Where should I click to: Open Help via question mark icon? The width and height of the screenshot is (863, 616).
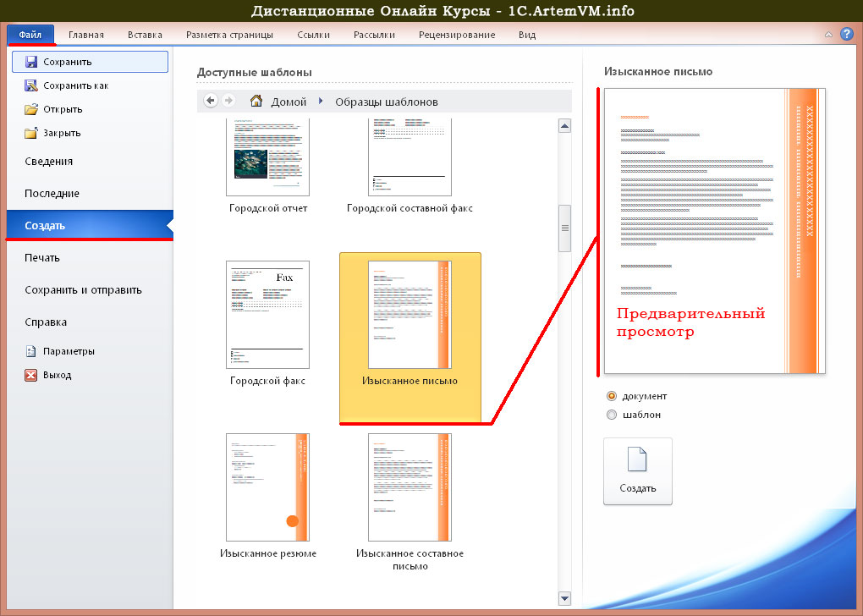[x=846, y=34]
